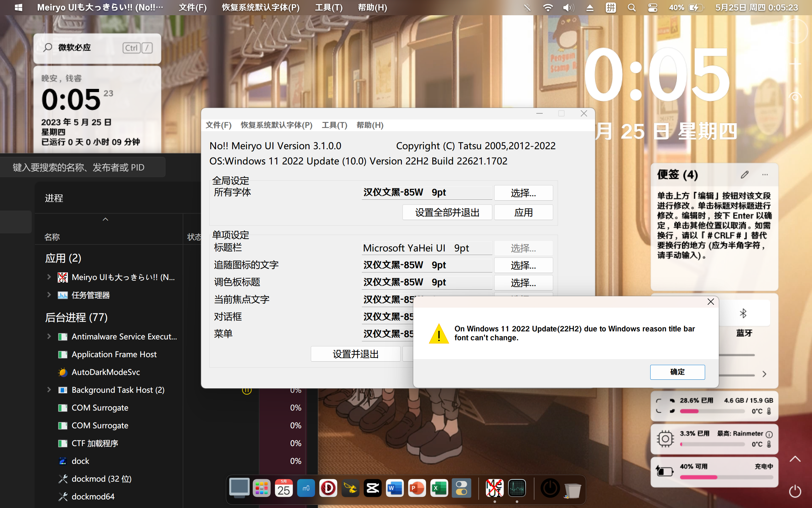This screenshot has height=508, width=812.
Task: Open search magnifier in the top bar
Action: point(632,7)
